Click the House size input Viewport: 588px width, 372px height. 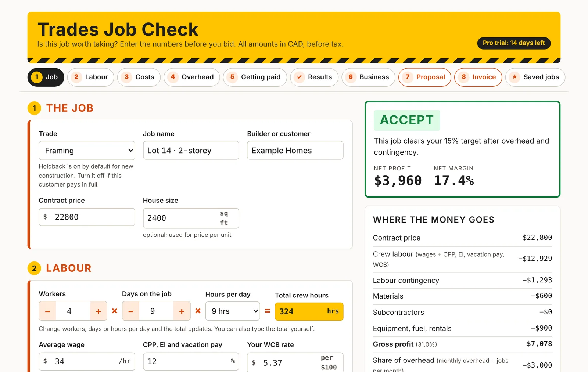(191, 218)
